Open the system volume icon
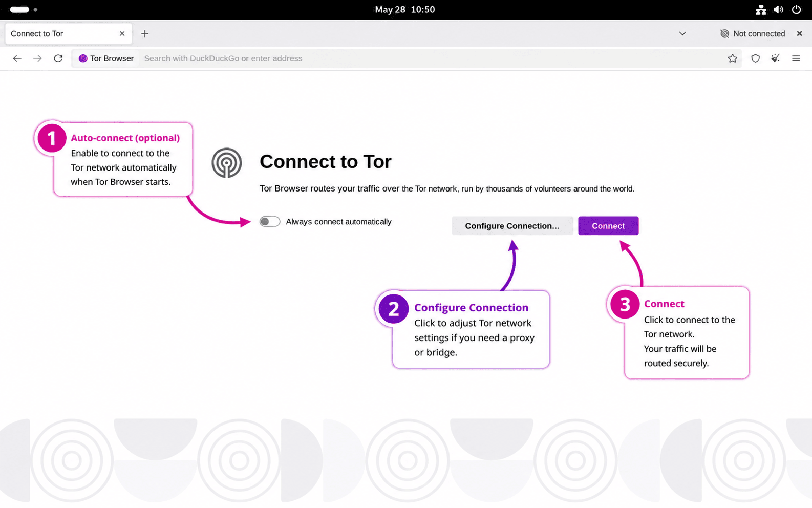The width and height of the screenshot is (812, 508). 779,10
